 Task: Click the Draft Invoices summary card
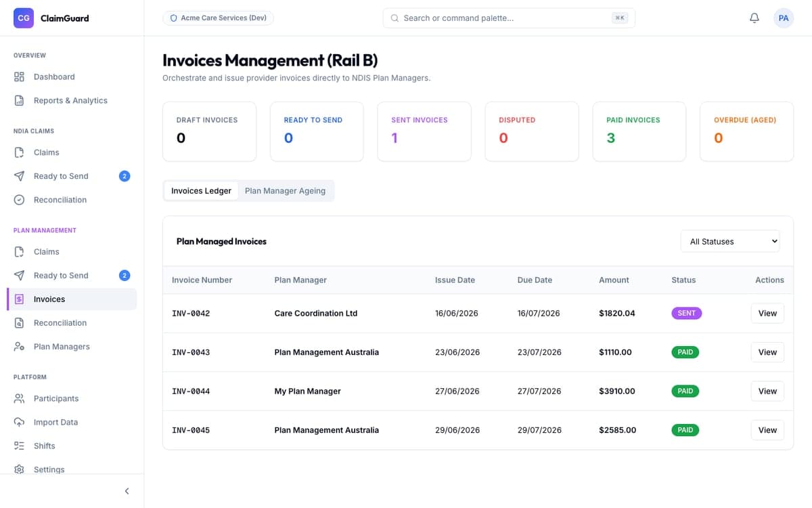210,131
